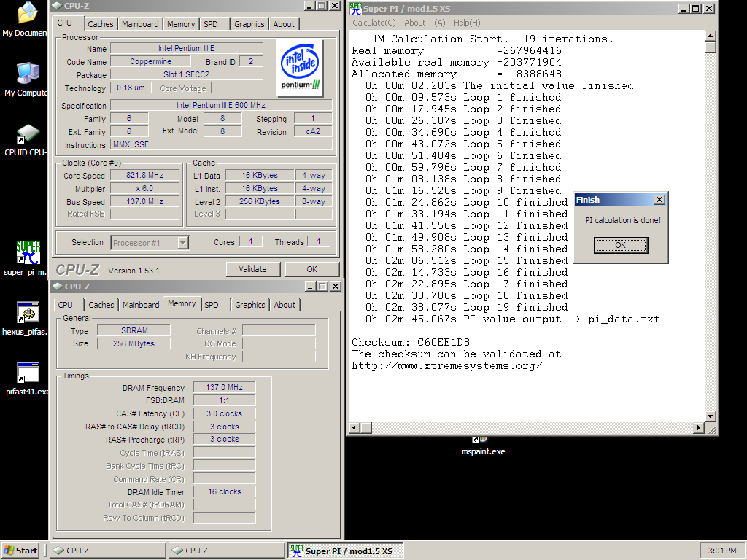747x560 pixels.
Task: Close the Finish dialog
Action: (x=659, y=200)
